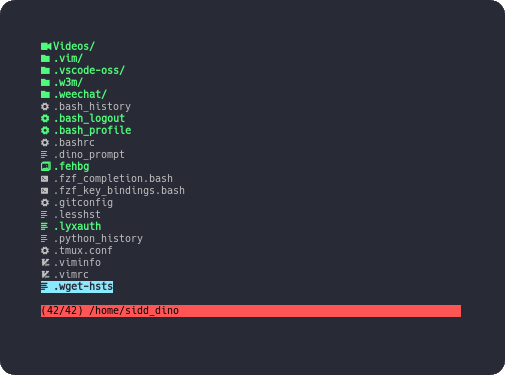The image size is (505, 375).
Task: Select the .gitconfig file name
Action: [x=83, y=202]
